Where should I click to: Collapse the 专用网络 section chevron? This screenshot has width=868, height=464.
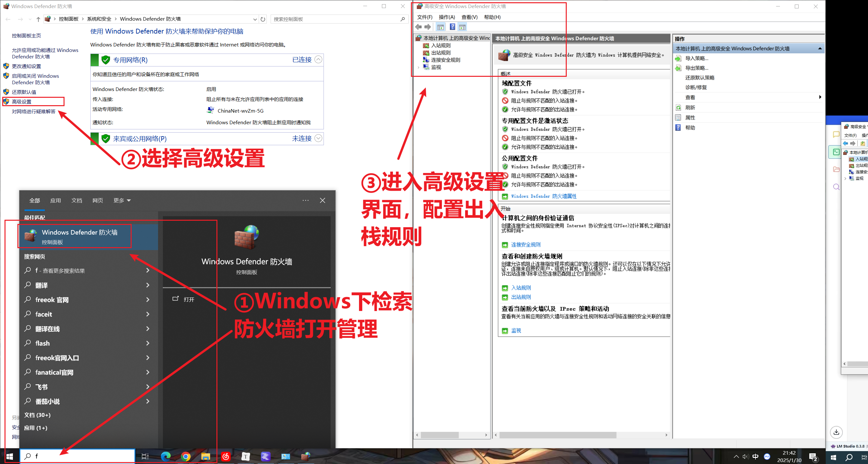click(x=318, y=60)
